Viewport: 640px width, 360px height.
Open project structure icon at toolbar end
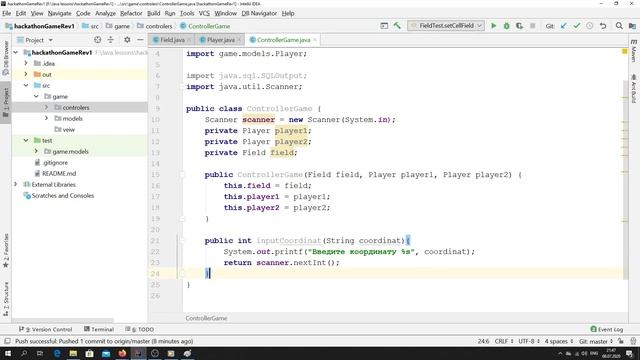pos(632,26)
